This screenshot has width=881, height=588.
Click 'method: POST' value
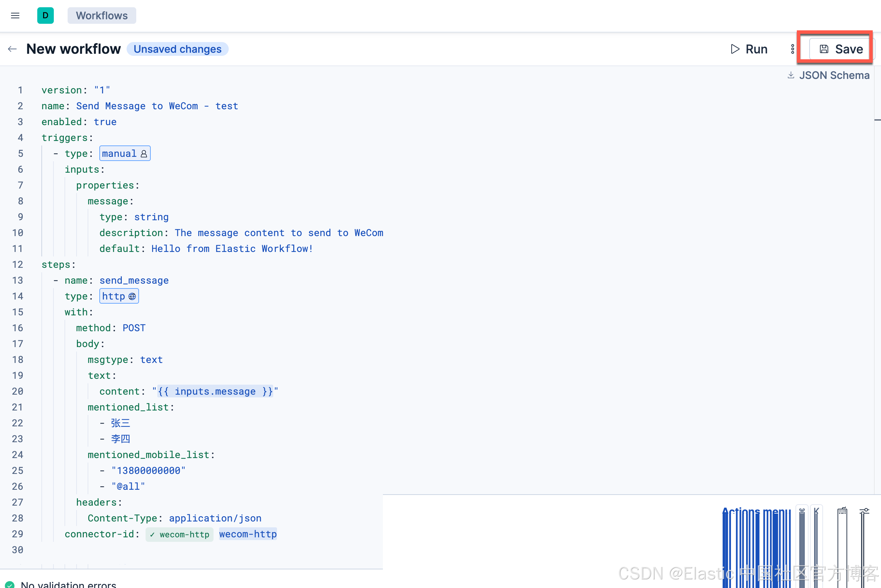pyautogui.click(x=134, y=328)
